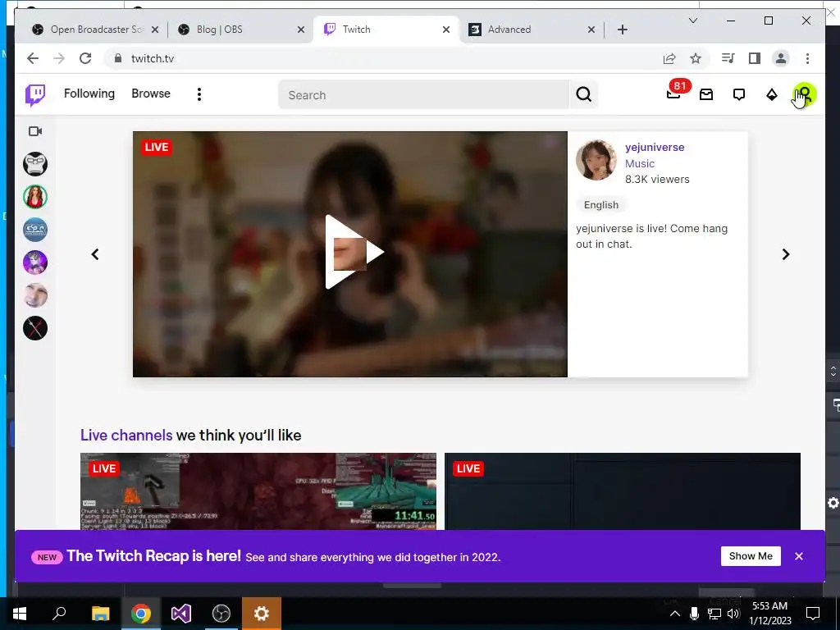
Task: Play the featured yejuniverse stream
Action: tap(354, 252)
